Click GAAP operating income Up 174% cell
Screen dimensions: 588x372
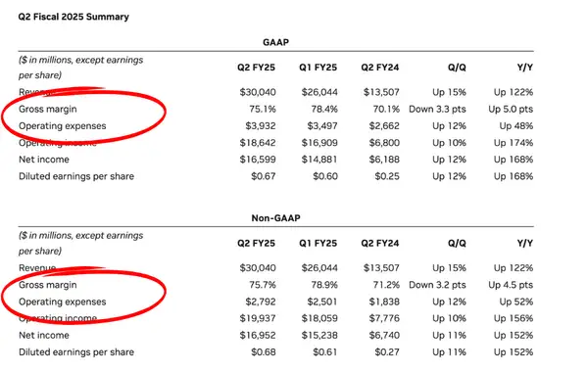pyautogui.click(x=513, y=143)
